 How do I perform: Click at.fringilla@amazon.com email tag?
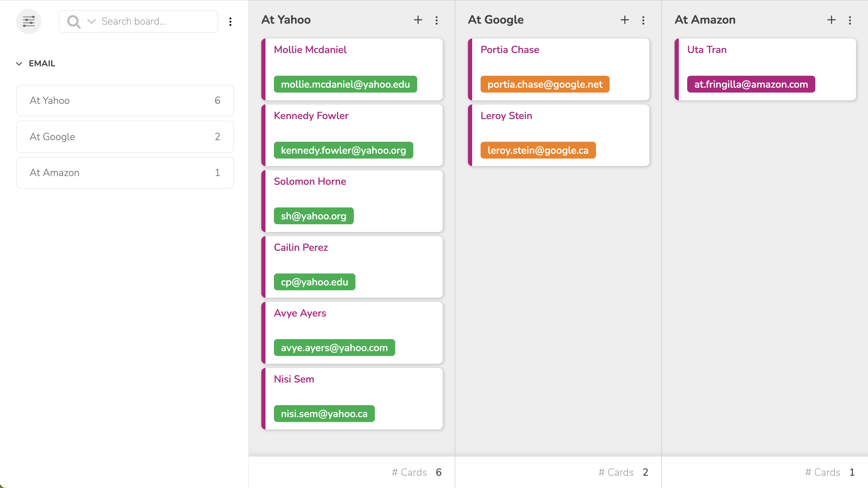click(751, 84)
